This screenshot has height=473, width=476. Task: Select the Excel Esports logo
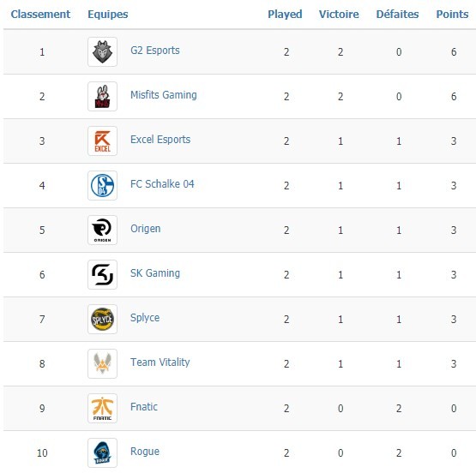[102, 141]
